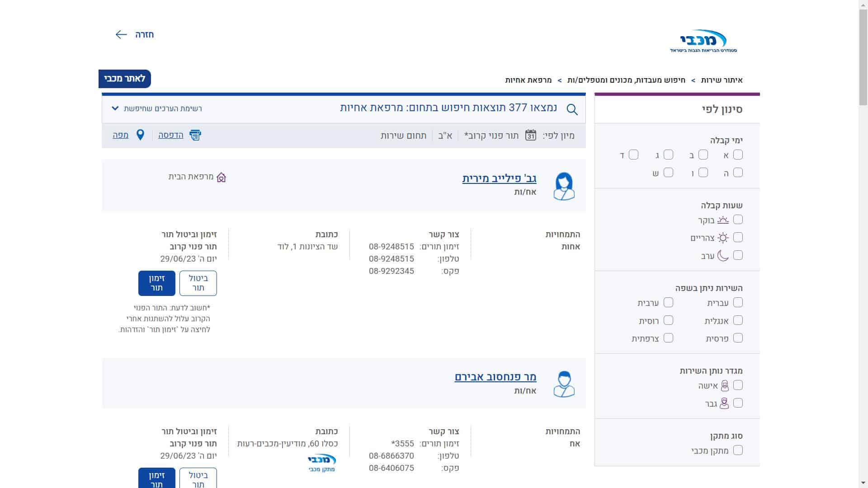Click the noon sun icon צהריים
Image resolution: width=868 pixels, height=488 pixels.
(x=723, y=238)
